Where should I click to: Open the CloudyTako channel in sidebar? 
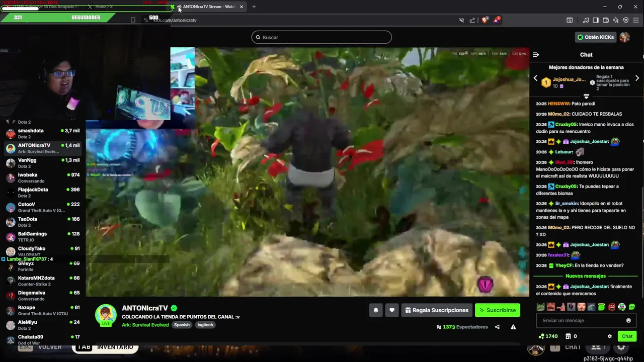(43, 251)
